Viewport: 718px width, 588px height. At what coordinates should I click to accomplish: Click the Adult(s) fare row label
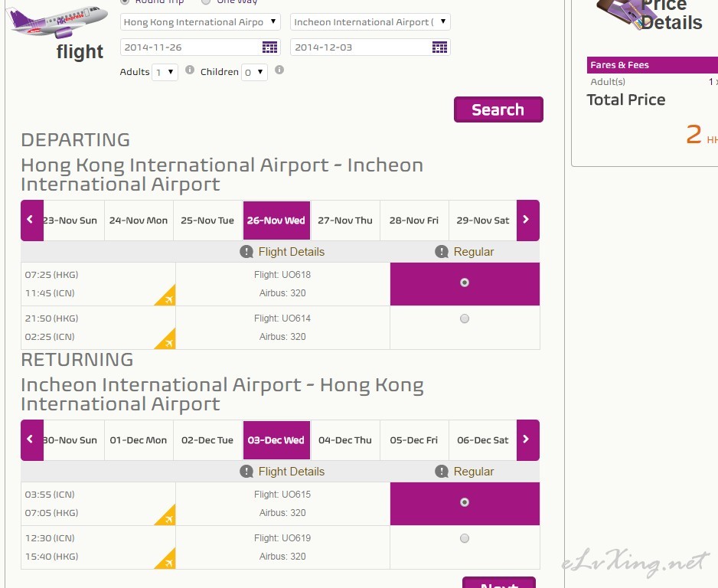coord(608,82)
